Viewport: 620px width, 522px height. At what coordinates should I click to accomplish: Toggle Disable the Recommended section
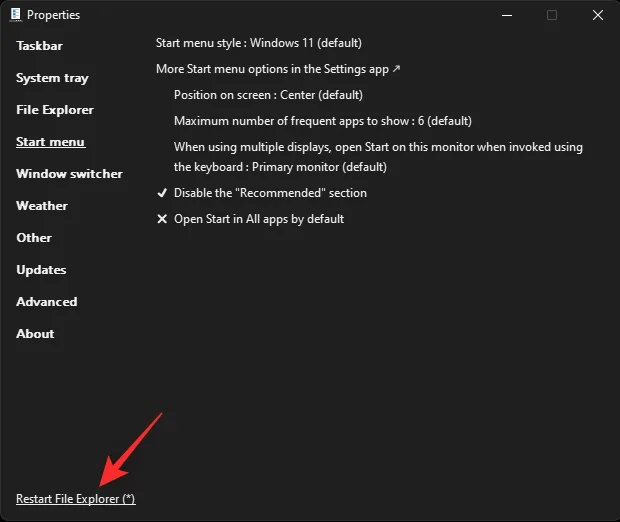pyautogui.click(x=270, y=193)
